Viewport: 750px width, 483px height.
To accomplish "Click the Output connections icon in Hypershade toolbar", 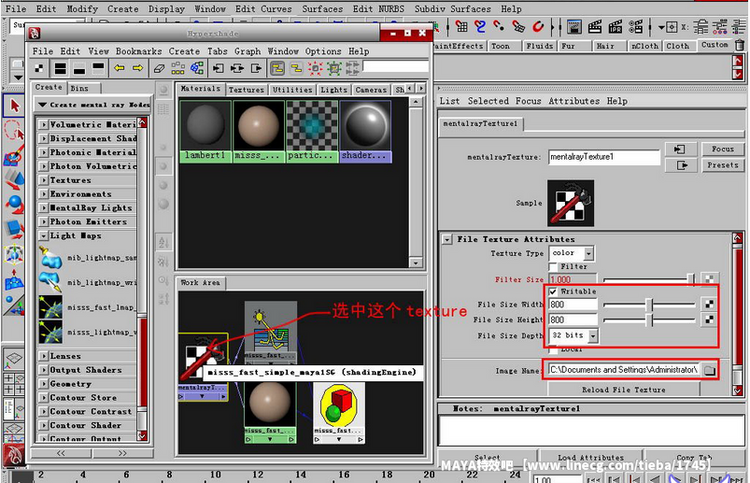I will tap(256, 69).
